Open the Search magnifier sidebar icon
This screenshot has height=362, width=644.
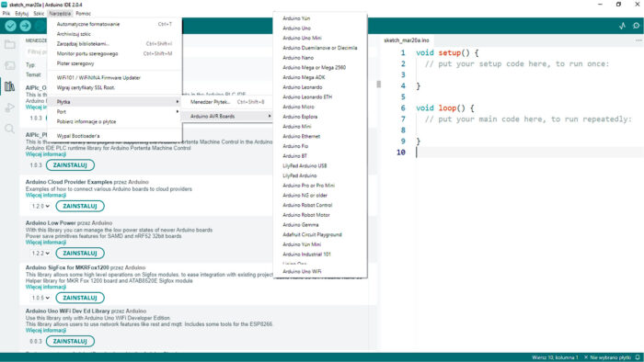coord(10,129)
